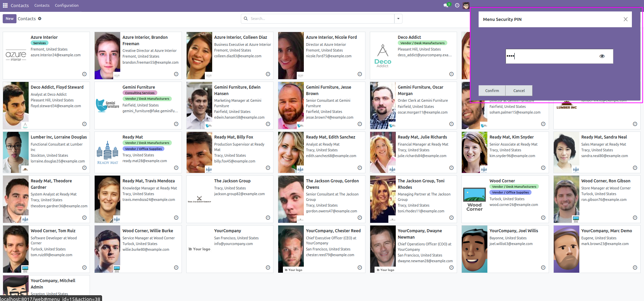Image resolution: width=644 pixels, height=301 pixels.
Task: Open activity clock on Julie Richards card
Action: tap(451, 168)
